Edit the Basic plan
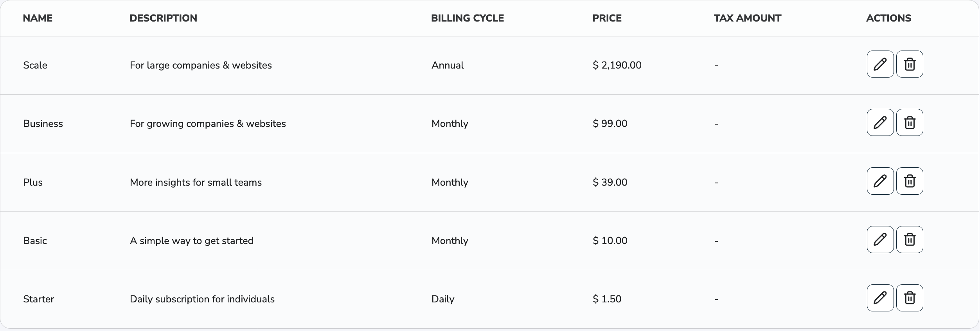Screen dimensions: 980x331 point(880,240)
